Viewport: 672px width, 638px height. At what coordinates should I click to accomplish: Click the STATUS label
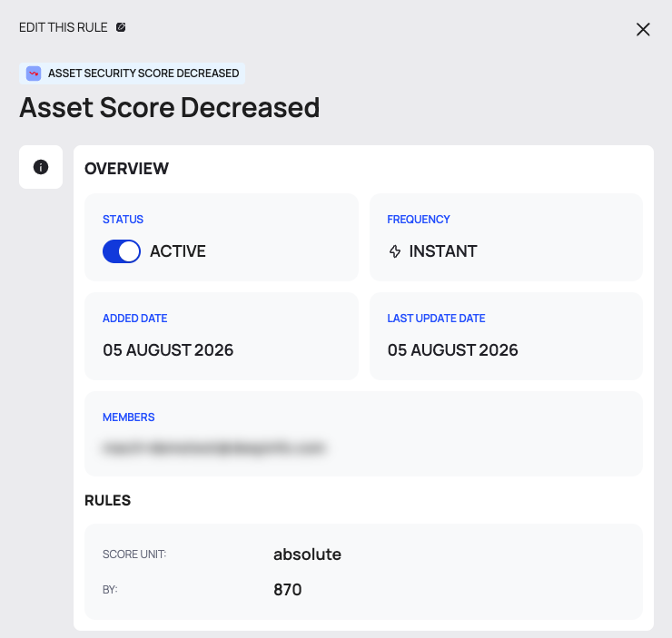123,220
